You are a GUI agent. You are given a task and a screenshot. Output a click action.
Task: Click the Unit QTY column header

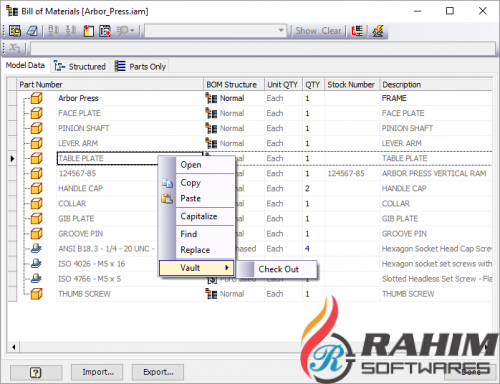(283, 85)
